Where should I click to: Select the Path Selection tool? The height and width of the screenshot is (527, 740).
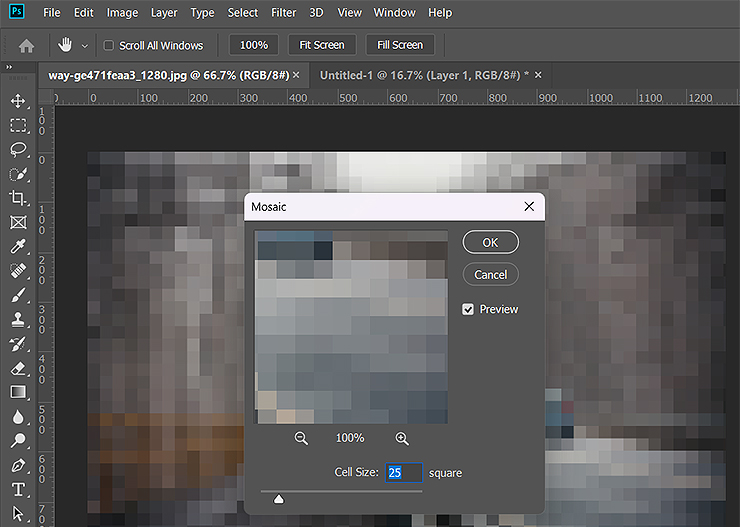coord(18,513)
